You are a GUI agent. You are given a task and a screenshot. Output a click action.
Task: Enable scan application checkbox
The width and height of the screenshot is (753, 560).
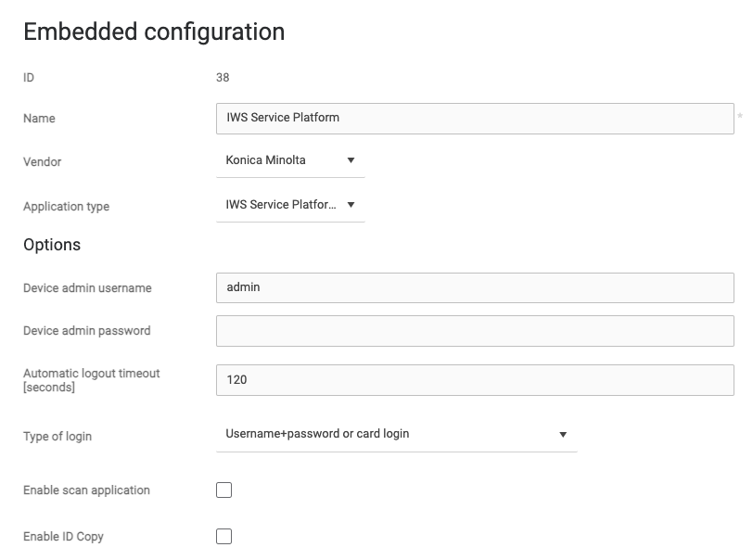[223, 490]
